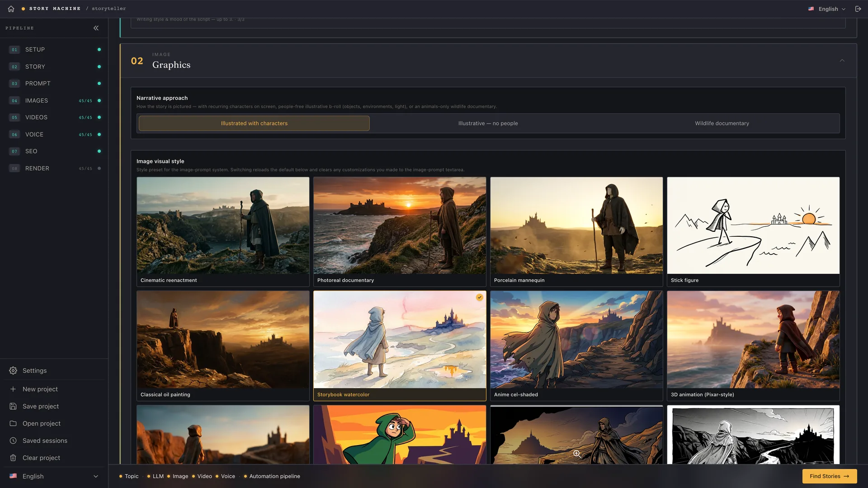
Task: Click Saved sessions in sidebar
Action: click(45, 441)
